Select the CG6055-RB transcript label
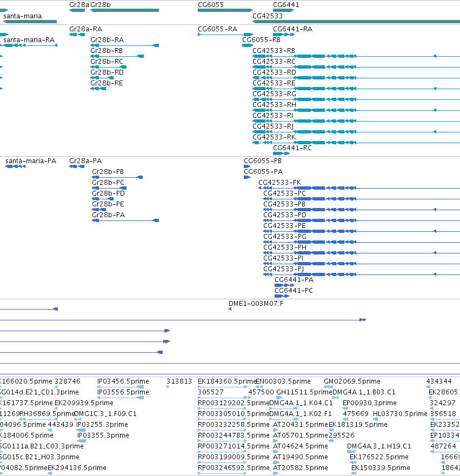The image size is (460, 476). [x=262, y=40]
